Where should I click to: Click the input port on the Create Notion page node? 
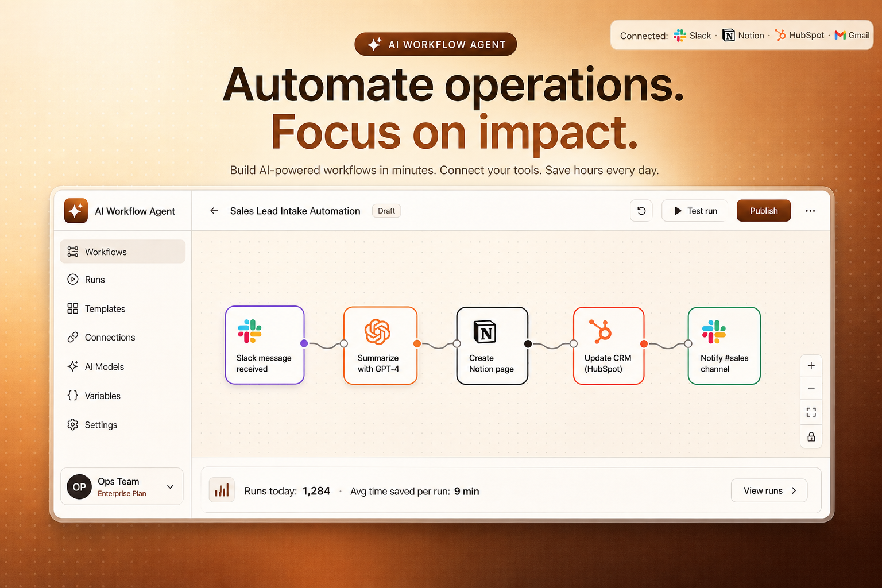tap(457, 343)
